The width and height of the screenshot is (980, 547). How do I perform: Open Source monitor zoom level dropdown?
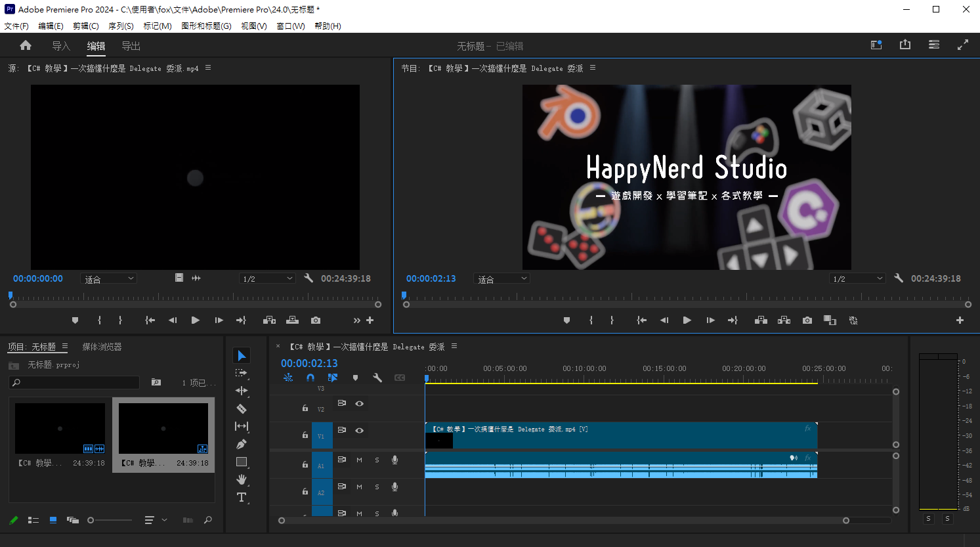(x=108, y=278)
